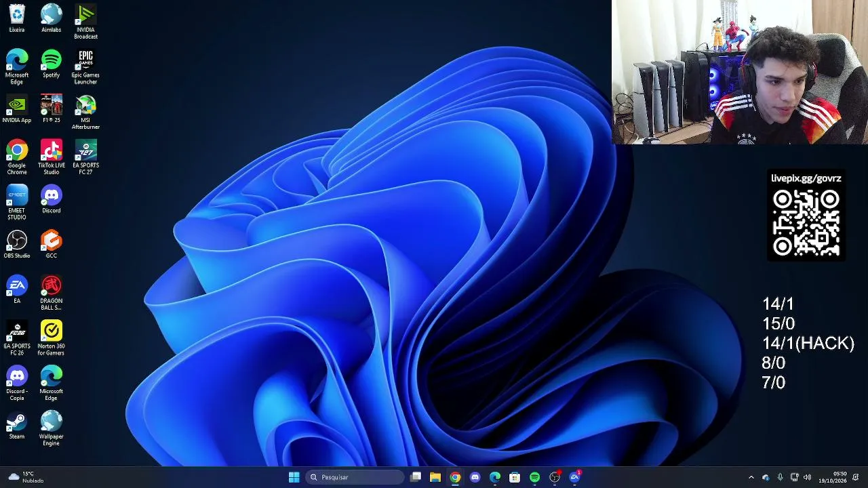
Task: Click the GCC desktop shortcut
Action: [x=52, y=245]
